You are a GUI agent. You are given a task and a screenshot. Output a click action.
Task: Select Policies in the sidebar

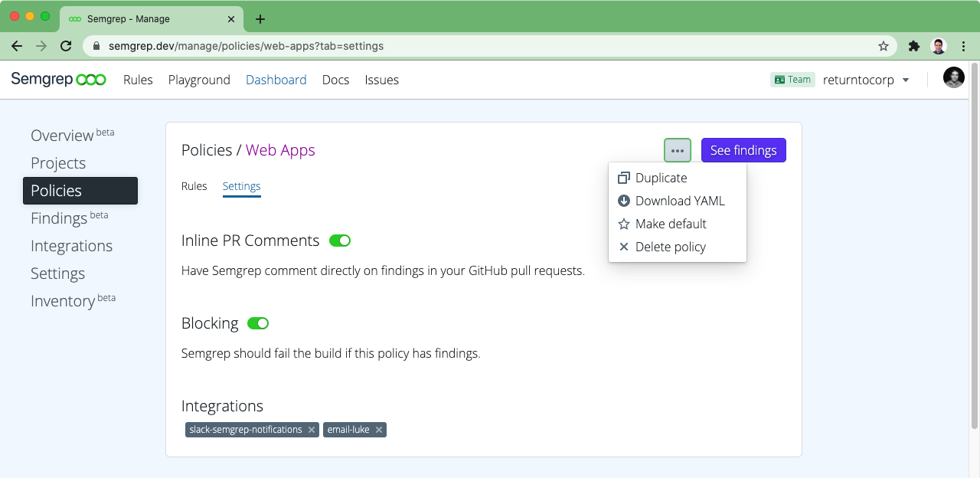pos(80,191)
